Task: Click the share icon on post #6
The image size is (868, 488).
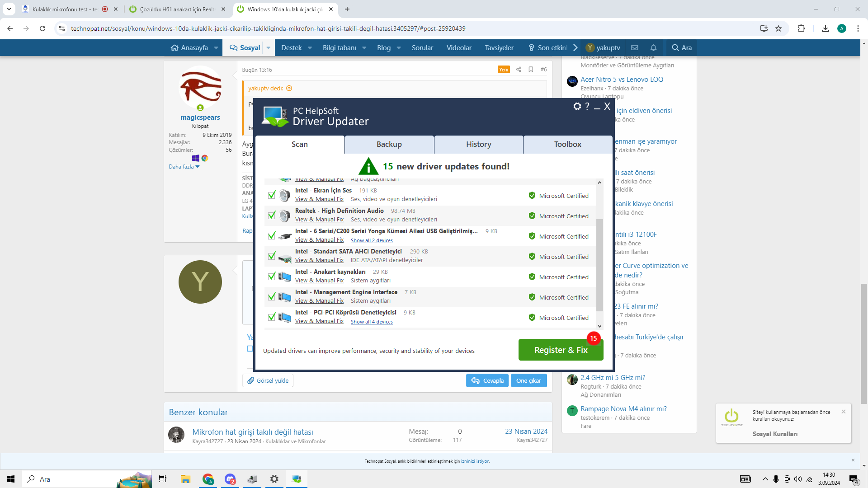Action: (x=519, y=70)
